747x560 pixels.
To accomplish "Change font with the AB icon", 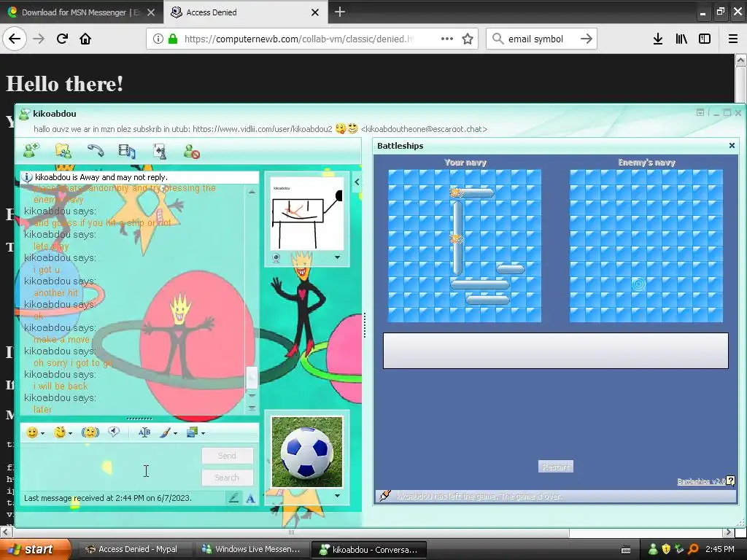I will pyautogui.click(x=144, y=432).
